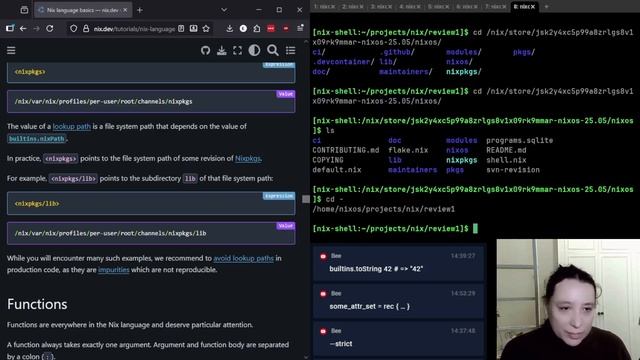Close terminal tab 8
This screenshot has height=360, width=640.
click(x=533, y=7)
